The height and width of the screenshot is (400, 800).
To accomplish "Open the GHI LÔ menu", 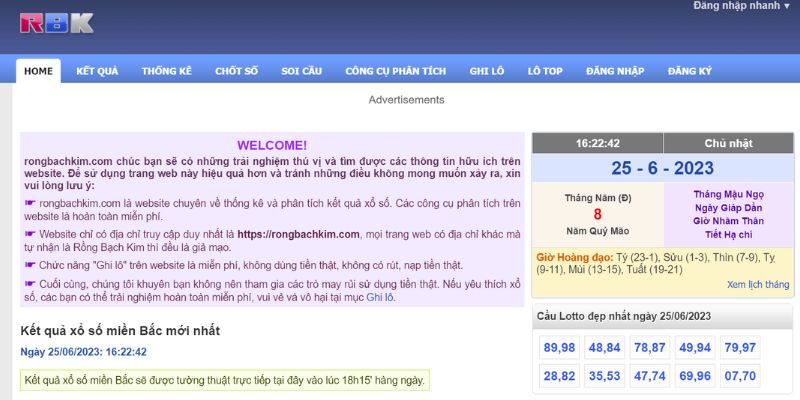I will coord(487,71).
